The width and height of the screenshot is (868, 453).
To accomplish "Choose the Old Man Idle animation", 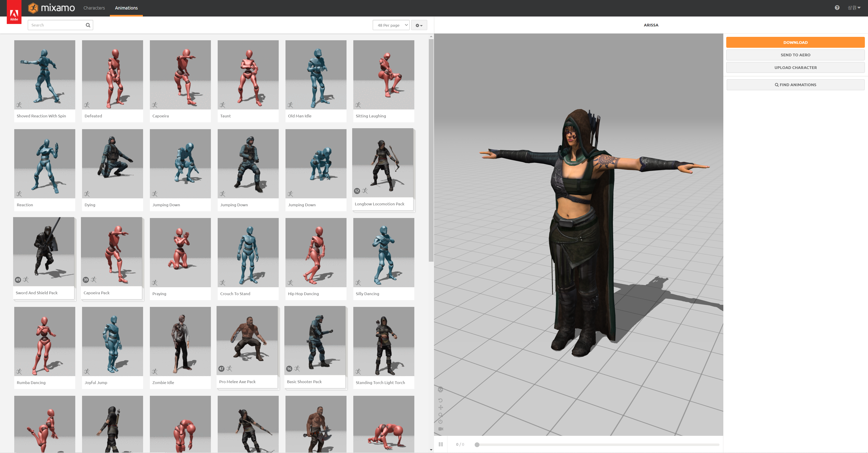I will tap(316, 81).
